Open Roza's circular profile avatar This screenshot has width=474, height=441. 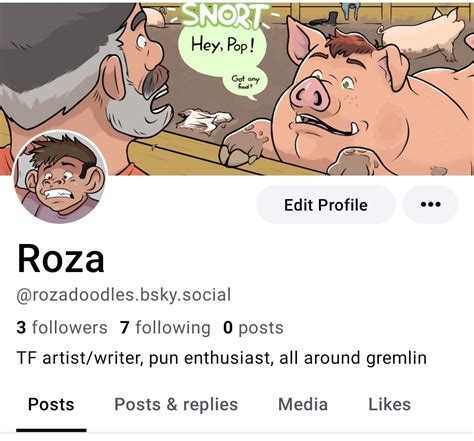[x=60, y=177]
